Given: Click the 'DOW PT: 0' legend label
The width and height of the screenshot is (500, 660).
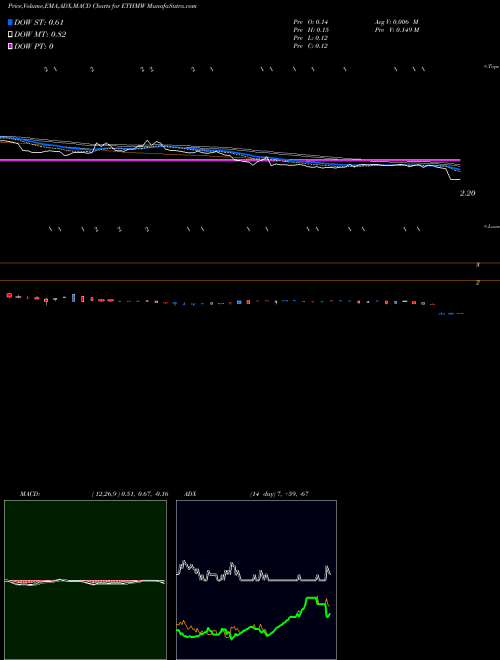Looking at the screenshot, I should click(34, 46).
